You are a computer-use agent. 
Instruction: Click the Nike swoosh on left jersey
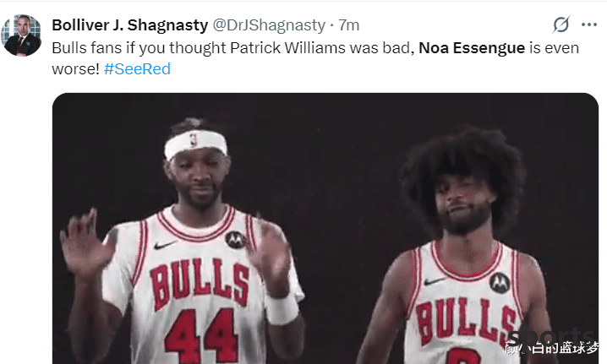pyautogui.click(x=164, y=245)
